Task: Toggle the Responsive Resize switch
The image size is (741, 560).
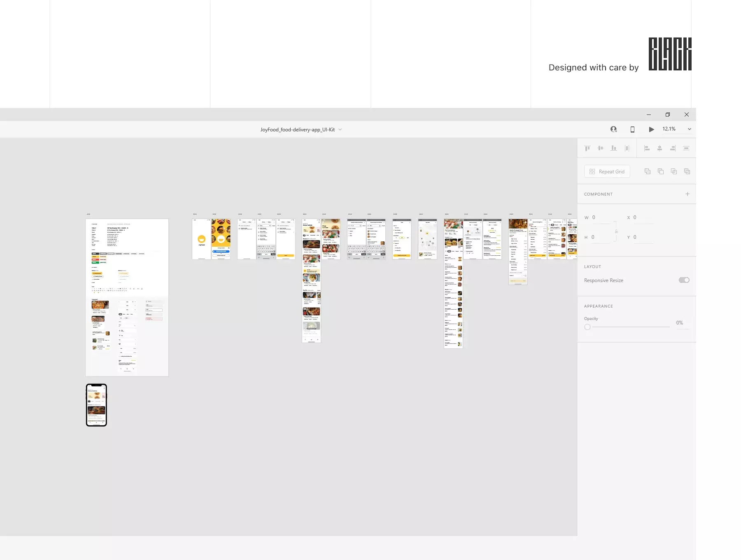Action: 684,280
